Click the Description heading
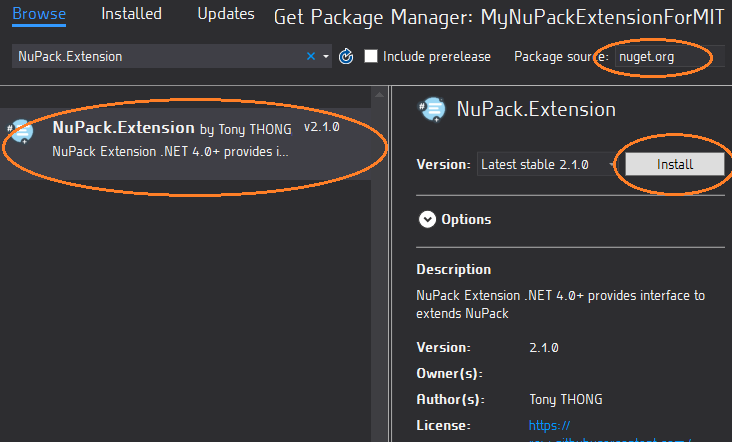The width and height of the screenshot is (732, 442). (x=453, y=269)
